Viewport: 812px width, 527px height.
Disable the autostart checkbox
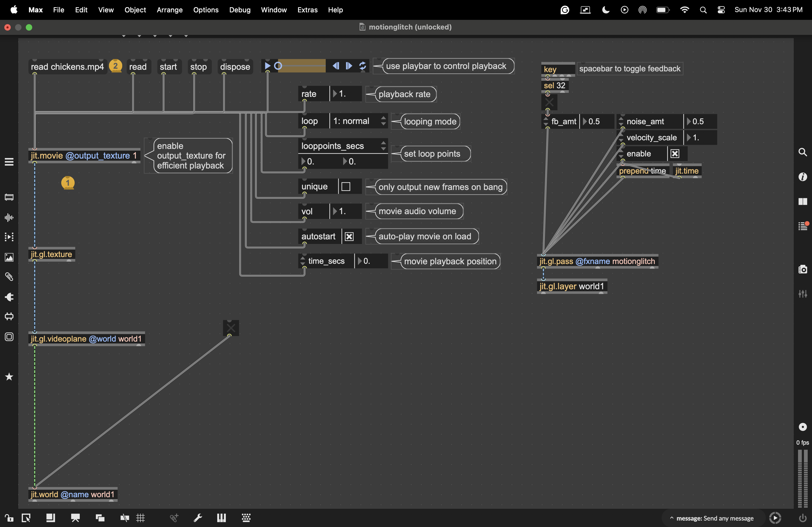tap(349, 237)
